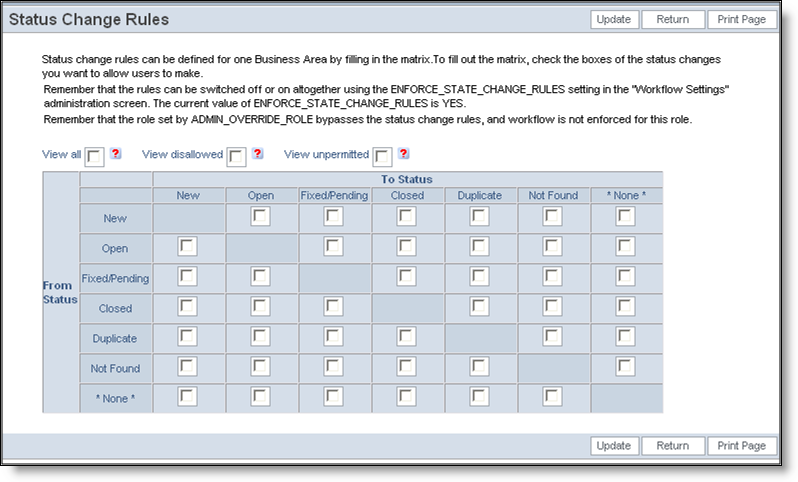The image size is (798, 482).
Task: Allow change from Closed to Not Found
Action: (x=552, y=306)
